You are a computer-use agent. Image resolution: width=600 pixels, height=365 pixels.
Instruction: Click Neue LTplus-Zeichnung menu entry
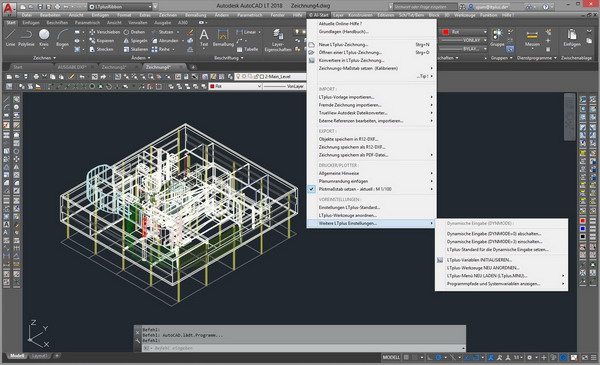click(371, 44)
